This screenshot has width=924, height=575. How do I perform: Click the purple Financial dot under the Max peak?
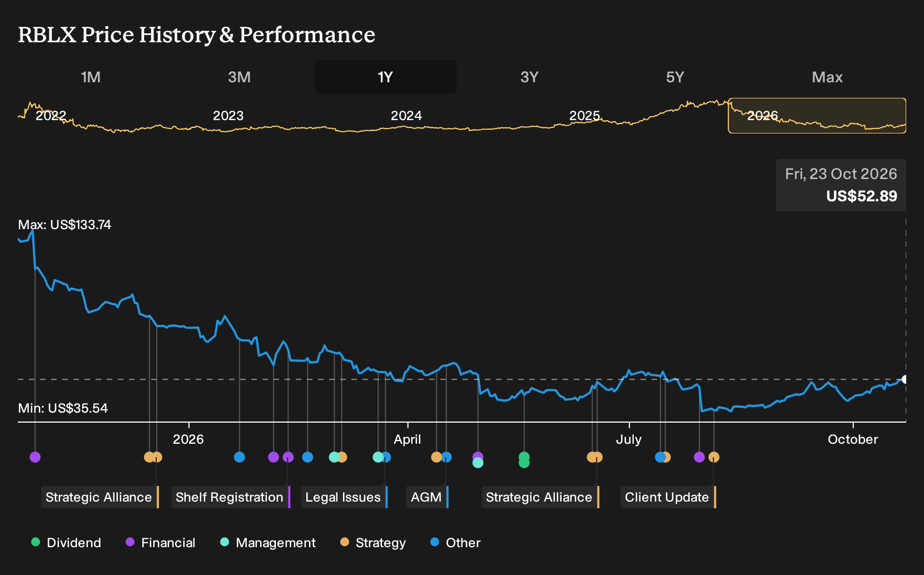pos(35,457)
